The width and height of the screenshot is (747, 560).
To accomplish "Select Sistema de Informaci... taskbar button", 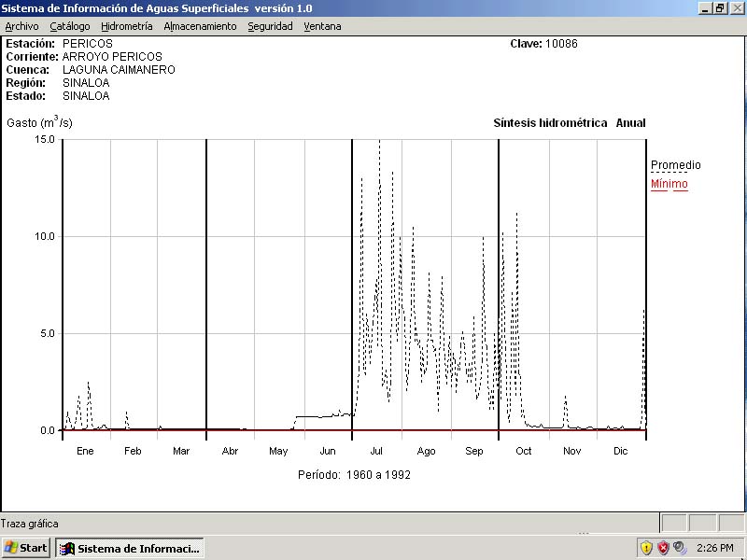I will (x=130, y=548).
